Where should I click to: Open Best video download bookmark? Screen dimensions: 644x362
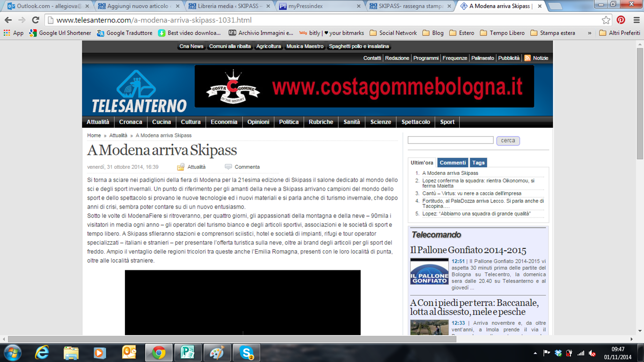click(x=189, y=33)
